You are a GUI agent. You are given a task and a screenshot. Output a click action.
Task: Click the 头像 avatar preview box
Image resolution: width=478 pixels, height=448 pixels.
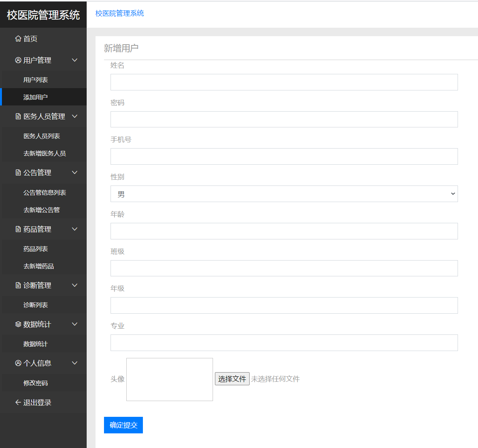point(169,379)
